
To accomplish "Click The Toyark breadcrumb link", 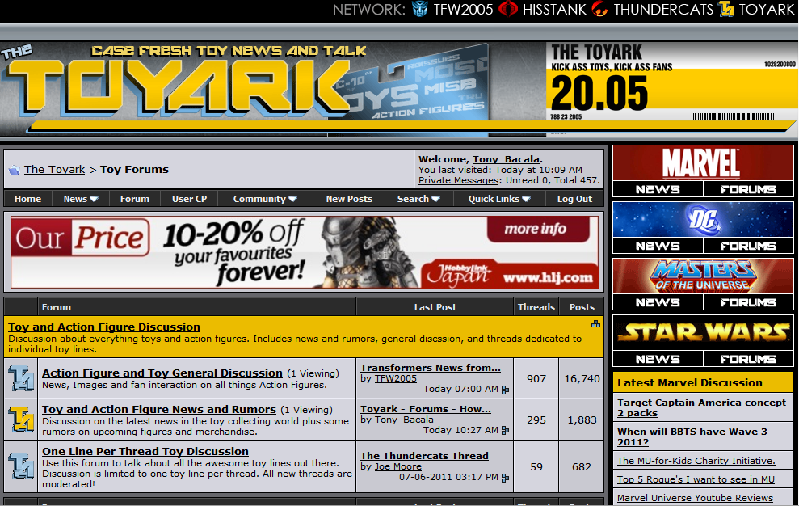I will pos(55,170).
